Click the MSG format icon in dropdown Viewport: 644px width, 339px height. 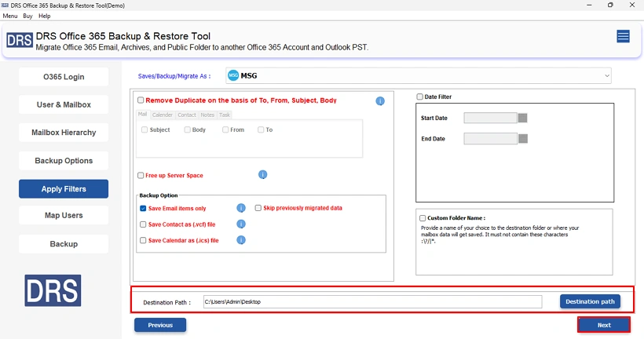tap(233, 75)
